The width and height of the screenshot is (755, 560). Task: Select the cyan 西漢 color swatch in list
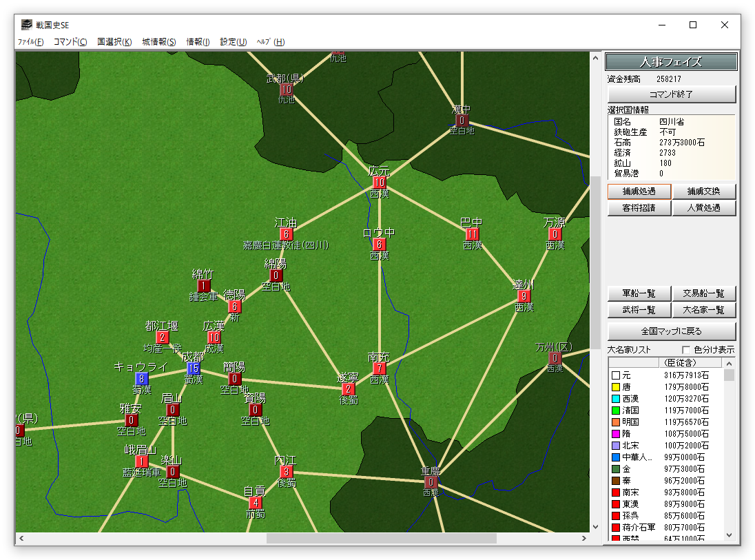click(x=615, y=398)
